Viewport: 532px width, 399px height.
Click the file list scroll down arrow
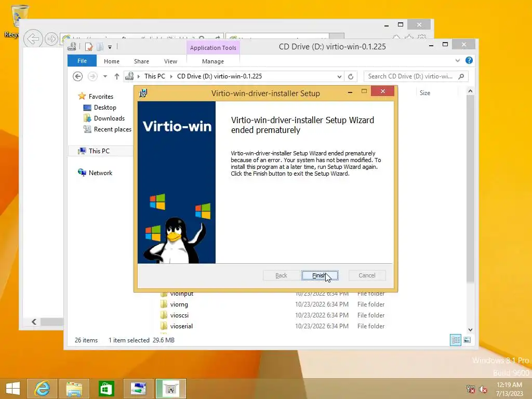[x=470, y=329]
